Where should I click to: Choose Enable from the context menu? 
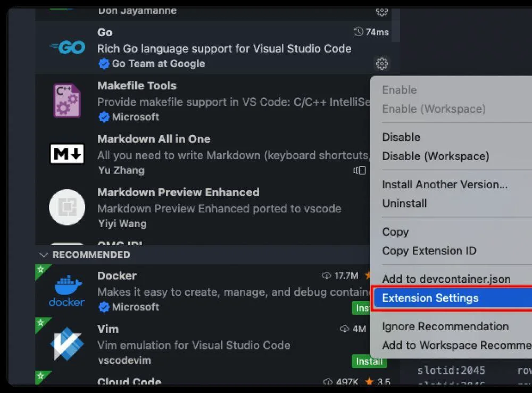click(400, 90)
